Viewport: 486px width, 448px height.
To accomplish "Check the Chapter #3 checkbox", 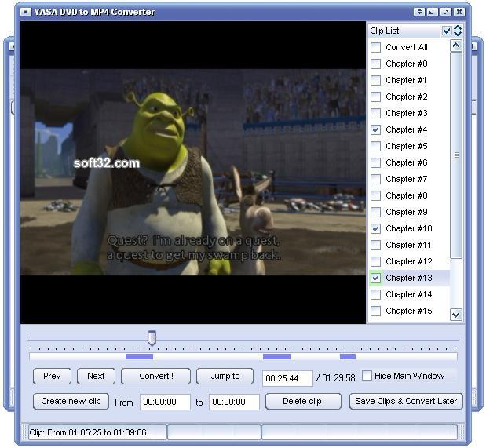I will pyautogui.click(x=375, y=113).
